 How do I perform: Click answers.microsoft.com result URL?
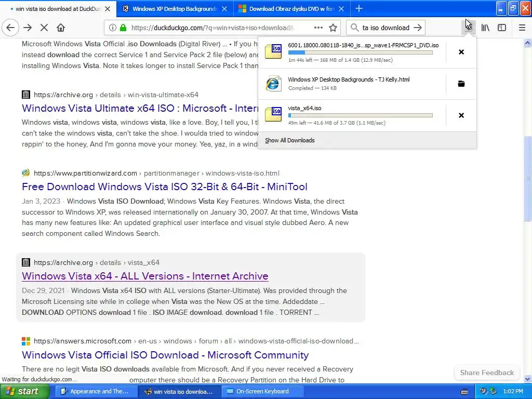tap(196, 341)
